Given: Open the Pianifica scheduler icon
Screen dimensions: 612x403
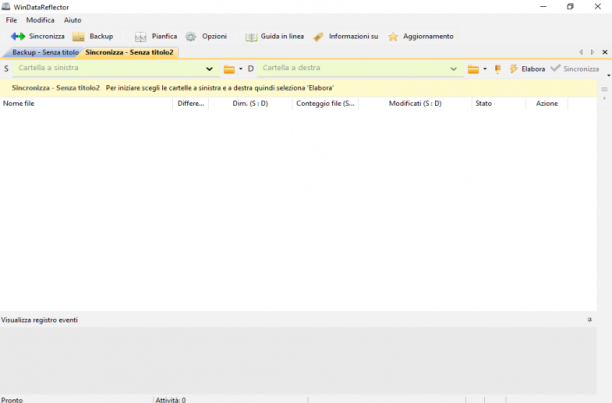Looking at the screenshot, I should [x=140, y=37].
